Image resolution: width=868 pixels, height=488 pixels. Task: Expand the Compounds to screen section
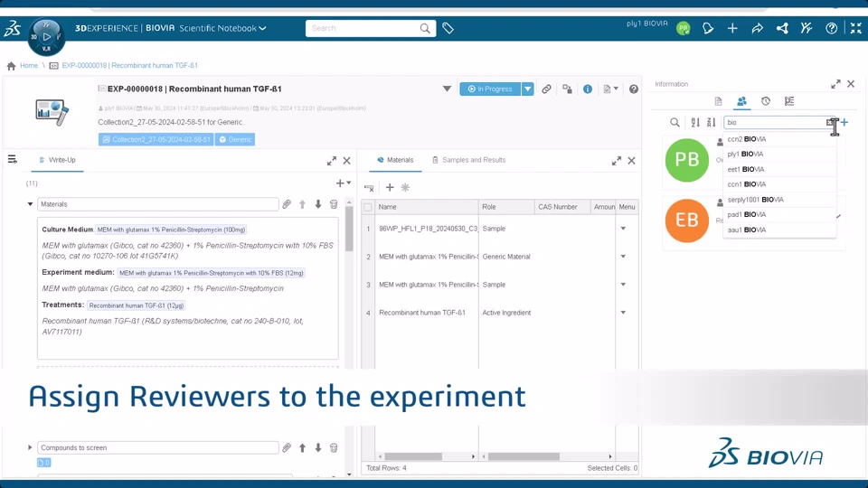click(x=30, y=447)
